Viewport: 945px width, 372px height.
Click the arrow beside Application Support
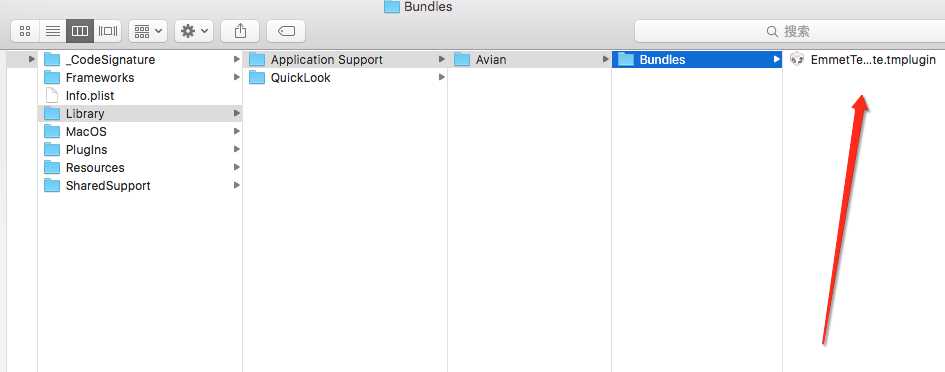click(x=442, y=60)
